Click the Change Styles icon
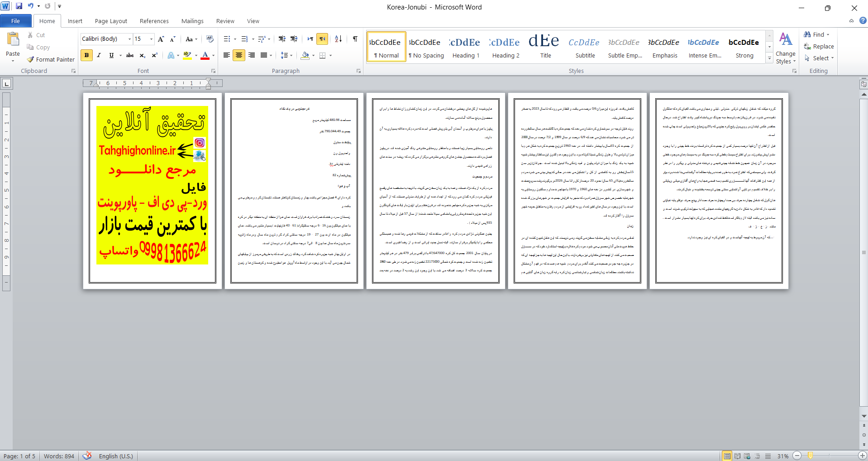The image size is (868, 461). pos(786,48)
